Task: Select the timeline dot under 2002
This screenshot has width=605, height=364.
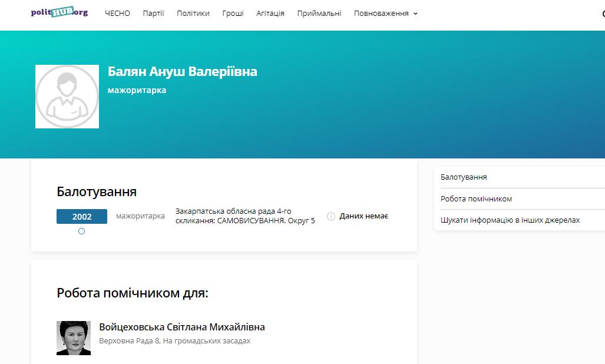Action: (x=81, y=231)
